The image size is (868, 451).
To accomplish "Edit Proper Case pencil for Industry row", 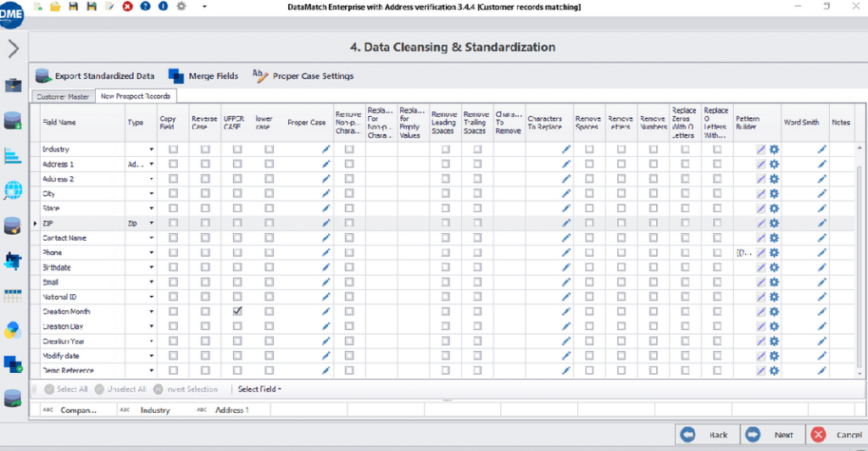I will pyautogui.click(x=326, y=149).
